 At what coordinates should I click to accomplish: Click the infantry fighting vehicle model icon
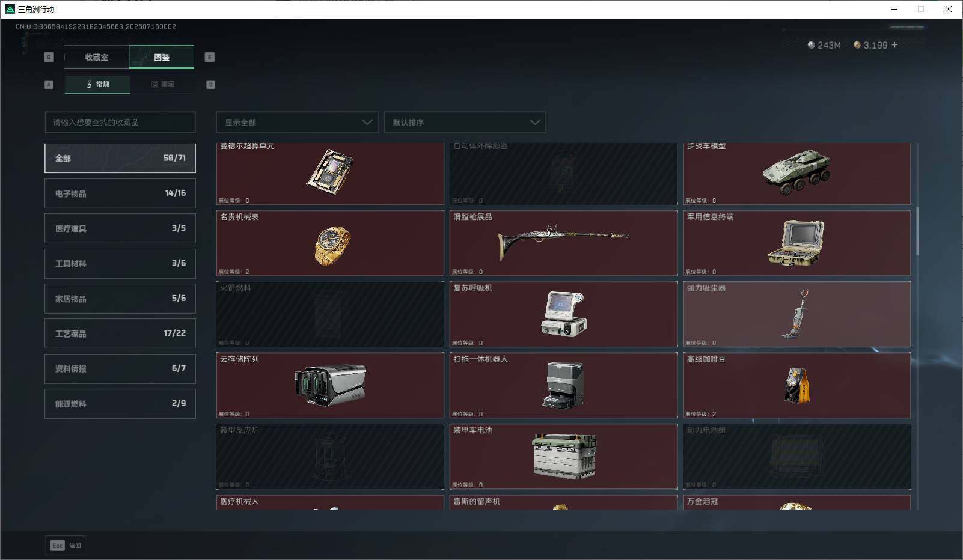pyautogui.click(x=796, y=172)
